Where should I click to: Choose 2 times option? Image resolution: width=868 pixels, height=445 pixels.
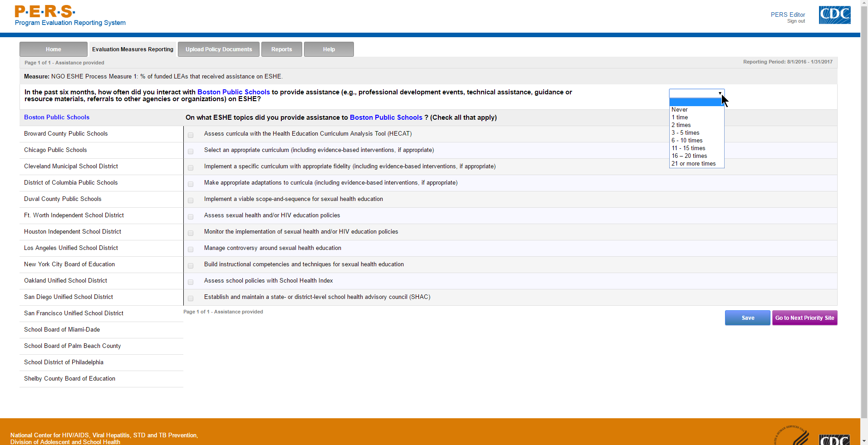click(x=696, y=125)
